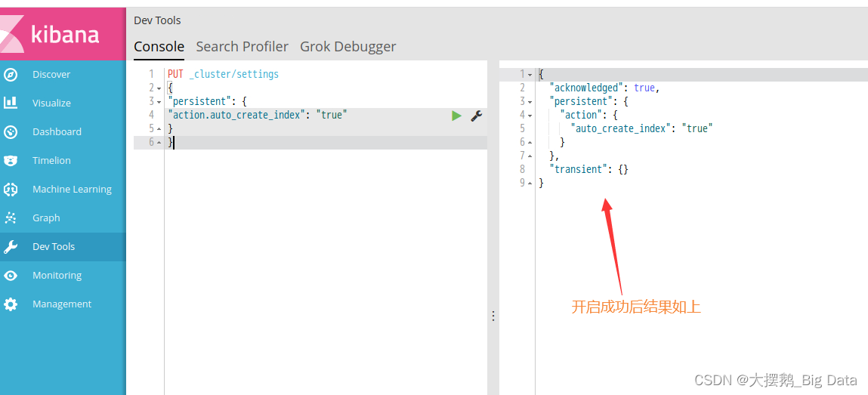The image size is (868, 395).
Task: Open Timelion from sidebar
Action: click(x=51, y=160)
